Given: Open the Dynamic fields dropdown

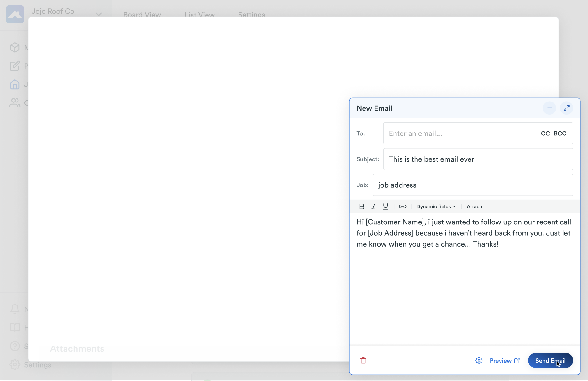Looking at the screenshot, I should tap(436, 206).
